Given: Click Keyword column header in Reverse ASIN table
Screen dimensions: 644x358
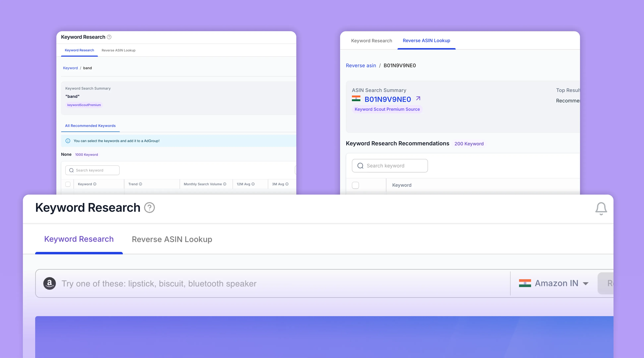Looking at the screenshot, I should pyautogui.click(x=402, y=185).
